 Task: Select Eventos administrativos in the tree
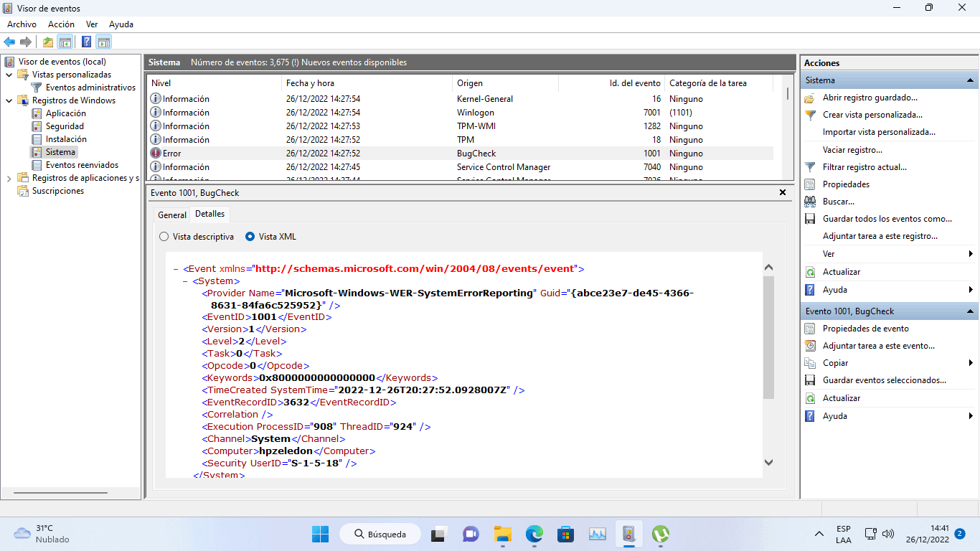(90, 88)
